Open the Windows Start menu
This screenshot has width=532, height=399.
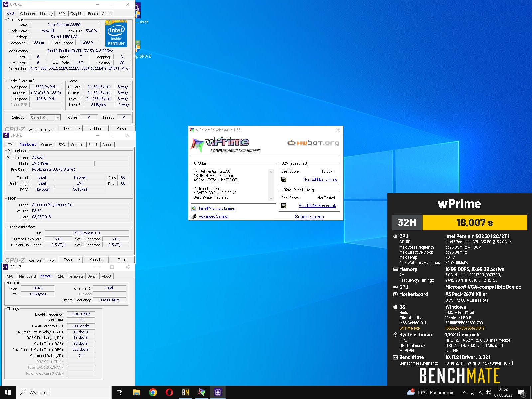[8, 392]
